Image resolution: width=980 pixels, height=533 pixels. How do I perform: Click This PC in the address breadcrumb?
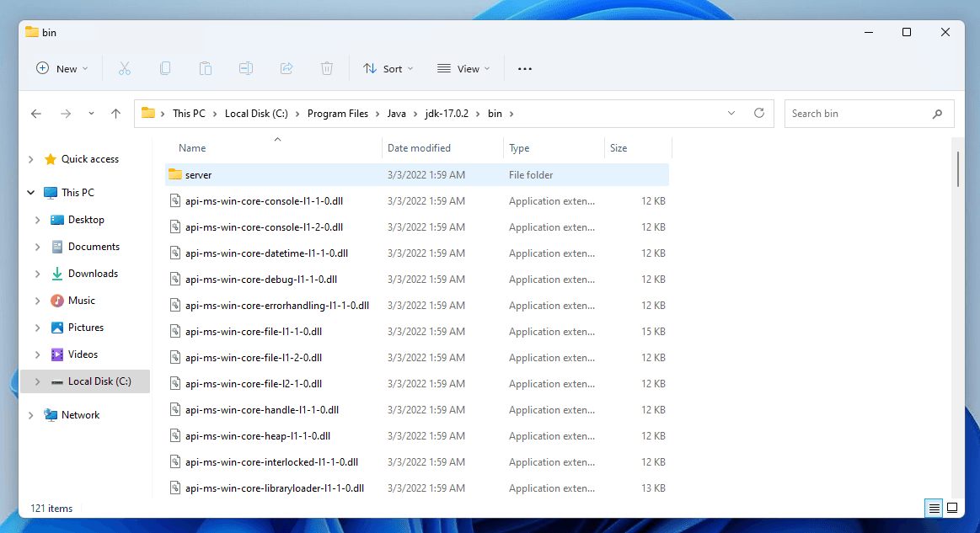pos(189,114)
